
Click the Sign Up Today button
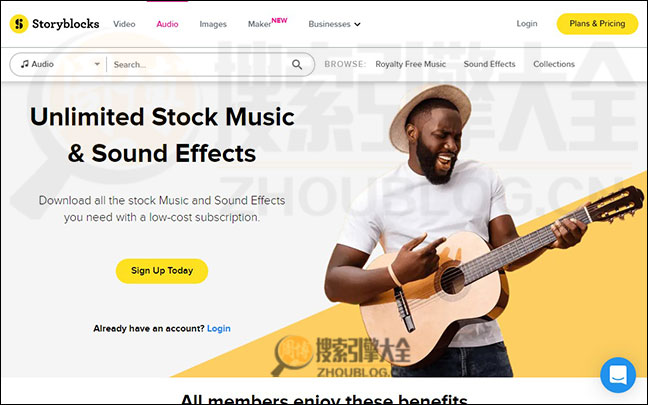pyautogui.click(x=162, y=271)
